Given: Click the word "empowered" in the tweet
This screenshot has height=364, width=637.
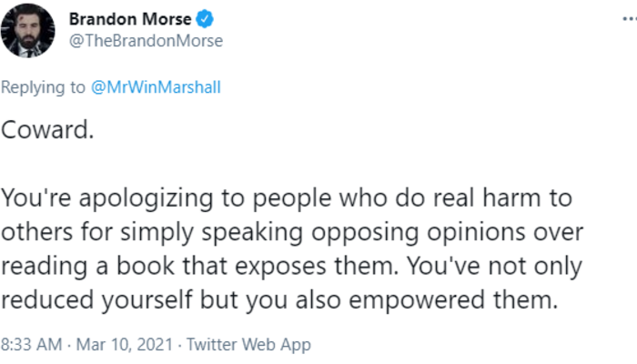Looking at the screenshot, I should coord(440,300).
